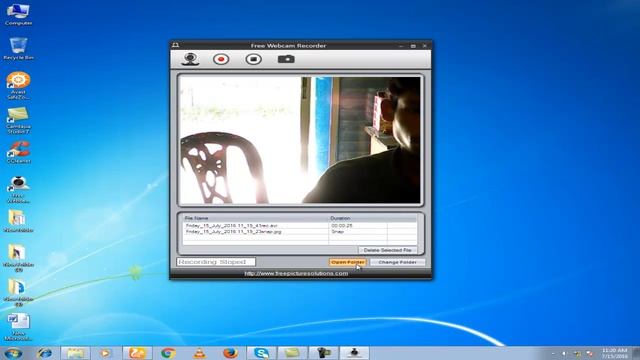Select the CCleaner desktop shortcut
The height and width of the screenshot is (360, 640).
pyautogui.click(x=18, y=152)
